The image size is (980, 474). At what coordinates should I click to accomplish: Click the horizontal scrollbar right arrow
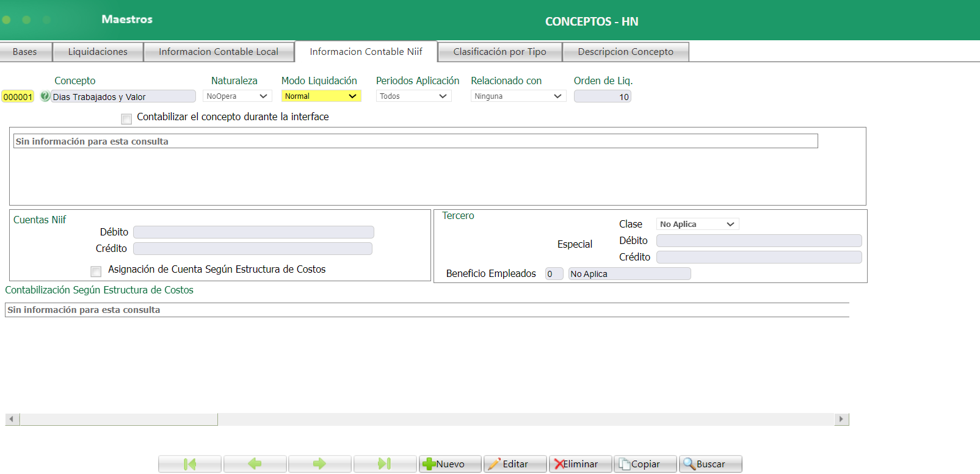841,419
